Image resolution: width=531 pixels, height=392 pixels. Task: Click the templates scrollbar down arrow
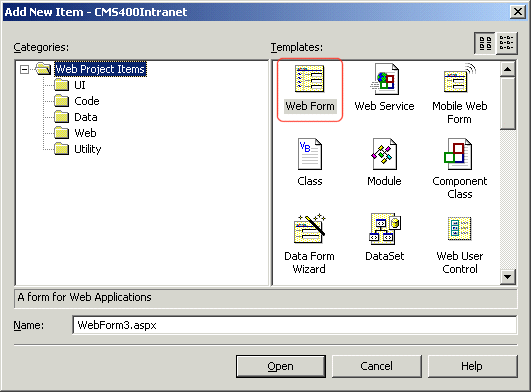coord(507,277)
